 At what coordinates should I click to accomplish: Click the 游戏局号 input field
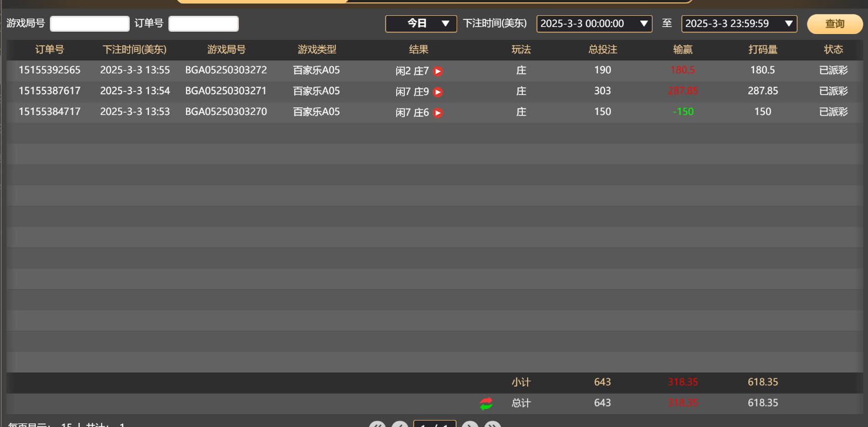click(x=89, y=23)
